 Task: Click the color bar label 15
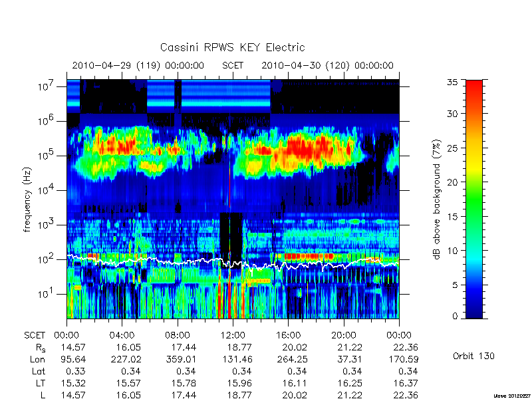coord(452,217)
